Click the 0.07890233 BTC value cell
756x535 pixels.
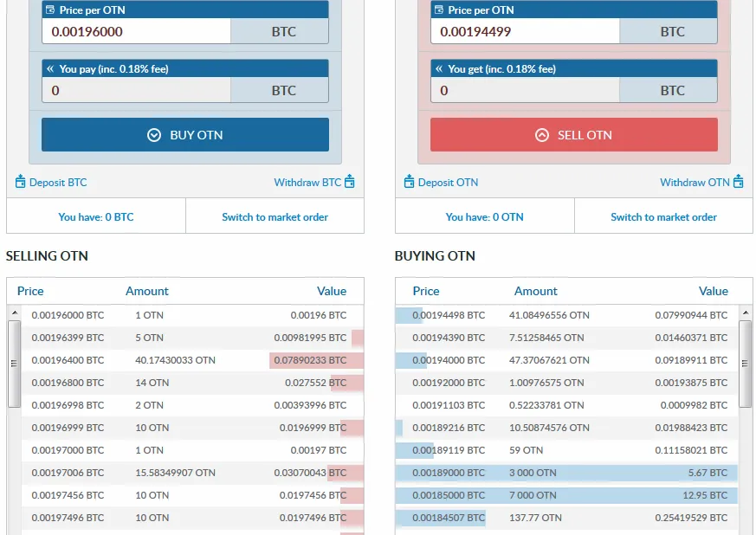[x=310, y=360]
